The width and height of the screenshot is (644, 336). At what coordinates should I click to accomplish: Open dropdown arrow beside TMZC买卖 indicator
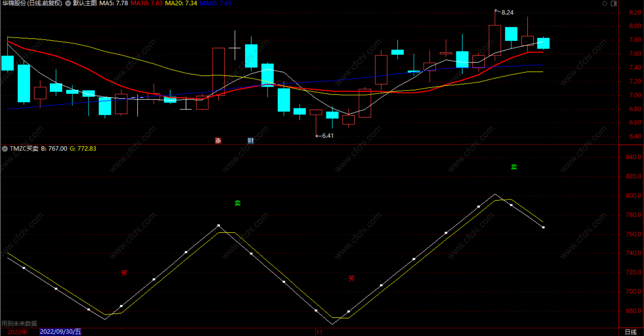point(5,149)
